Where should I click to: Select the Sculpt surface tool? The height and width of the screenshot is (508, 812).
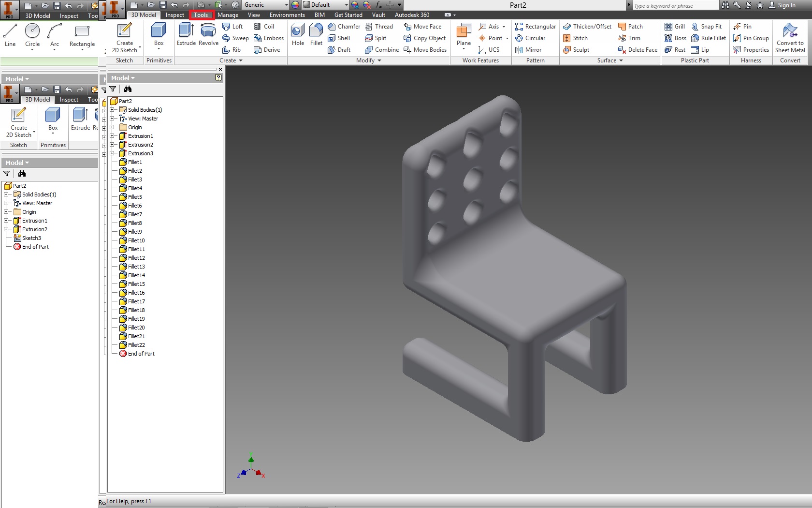pyautogui.click(x=576, y=50)
